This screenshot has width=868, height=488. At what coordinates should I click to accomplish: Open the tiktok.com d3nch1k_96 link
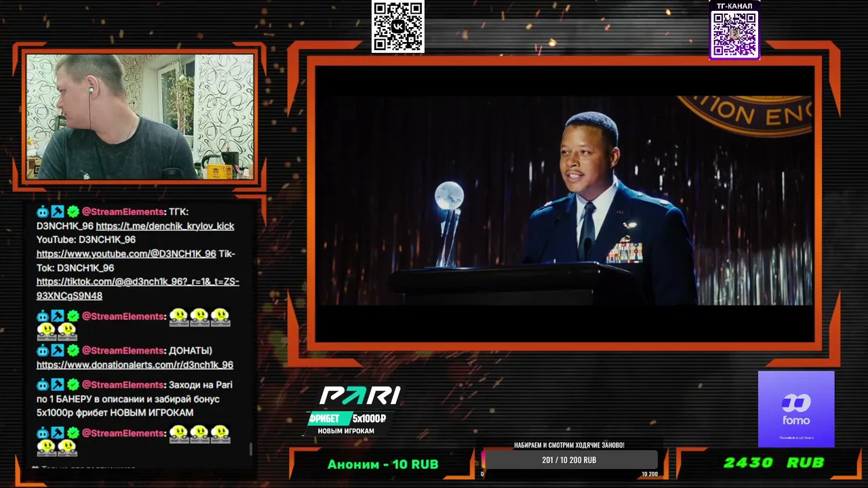(138, 289)
